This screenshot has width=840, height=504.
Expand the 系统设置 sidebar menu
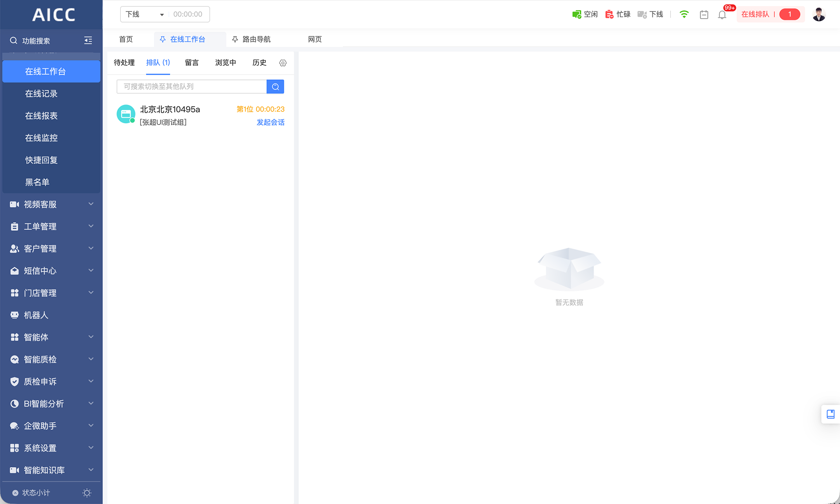pyautogui.click(x=51, y=448)
